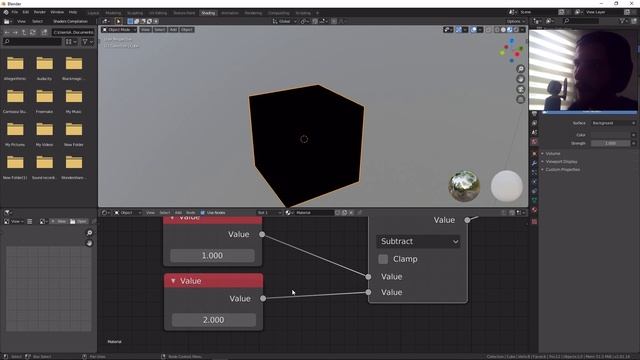640x360 pixels.
Task: Click the file browser search field
Action: [32, 42]
